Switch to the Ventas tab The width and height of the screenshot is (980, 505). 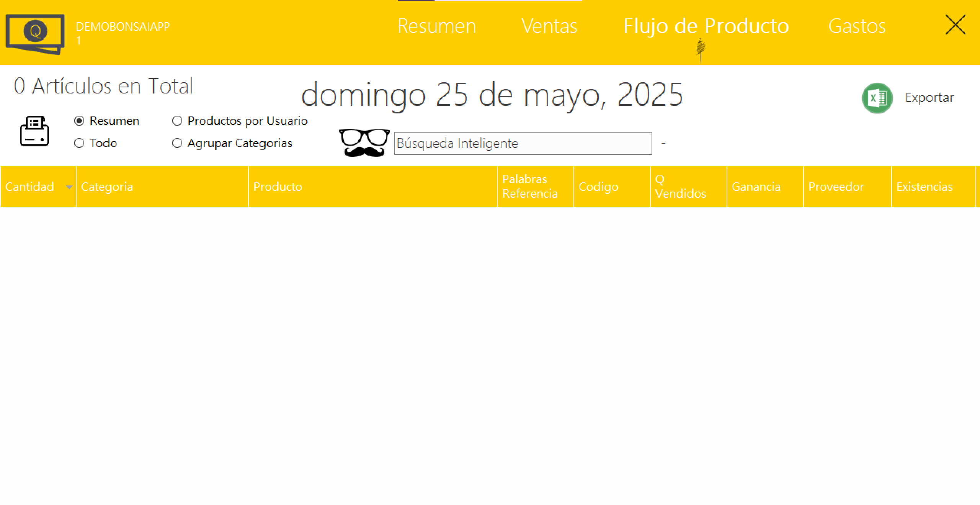549,26
